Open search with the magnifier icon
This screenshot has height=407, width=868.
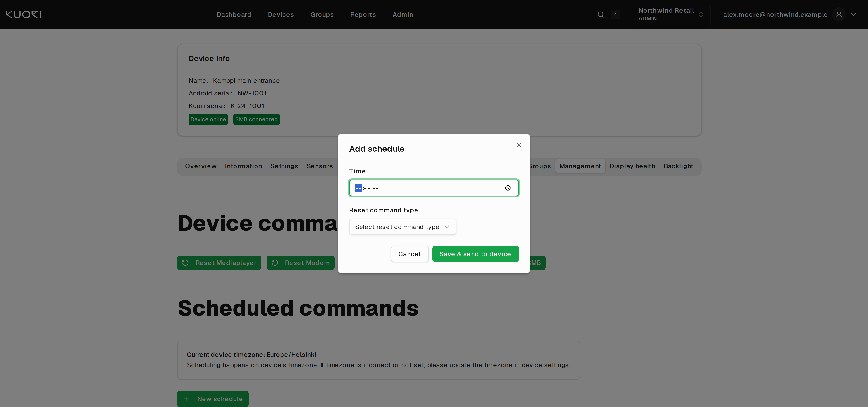(600, 14)
